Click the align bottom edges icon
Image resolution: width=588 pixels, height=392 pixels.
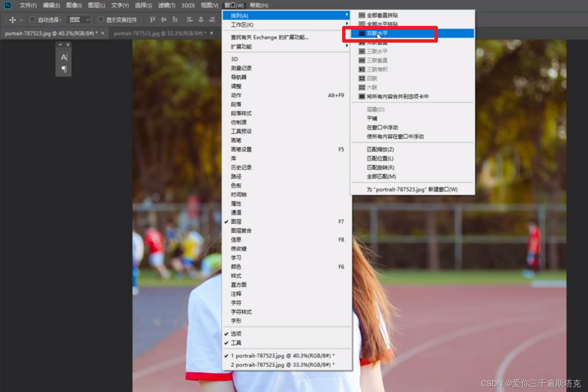(x=175, y=19)
